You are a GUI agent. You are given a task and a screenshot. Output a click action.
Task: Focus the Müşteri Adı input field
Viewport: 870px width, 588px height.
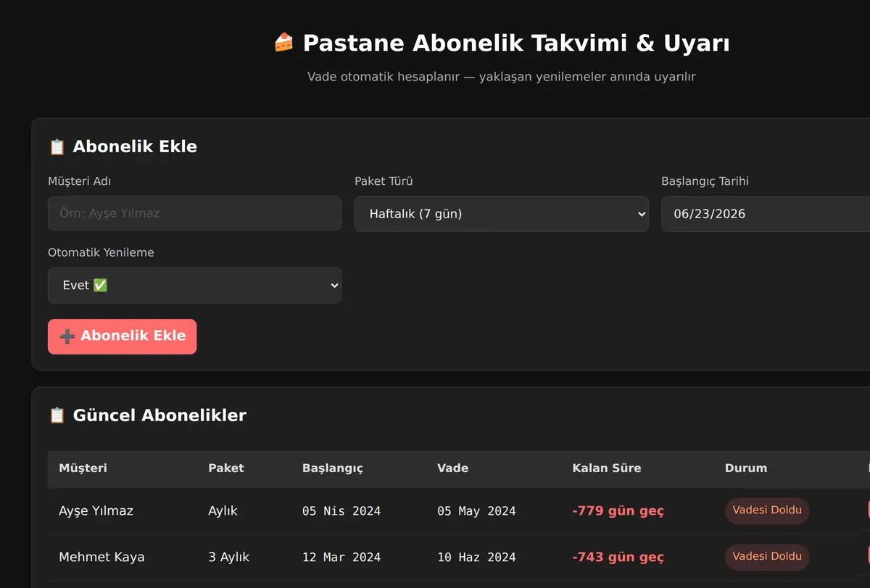[x=194, y=213]
